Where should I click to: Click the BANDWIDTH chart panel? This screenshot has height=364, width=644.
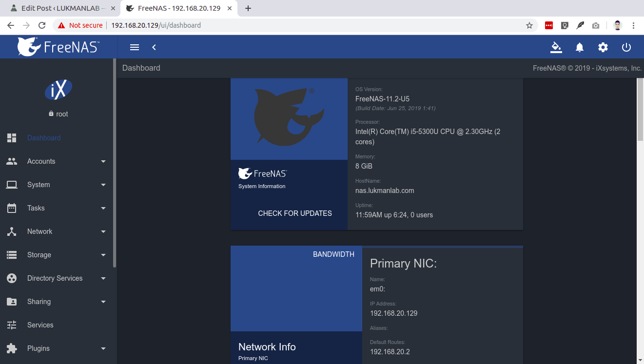click(x=296, y=288)
